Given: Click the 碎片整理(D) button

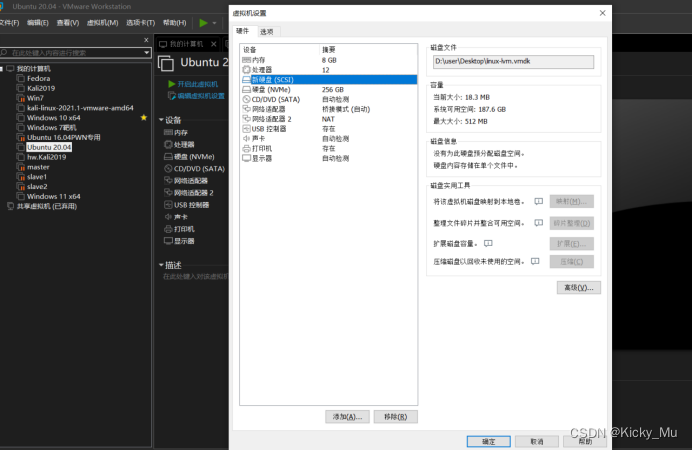Looking at the screenshot, I should point(572,223).
